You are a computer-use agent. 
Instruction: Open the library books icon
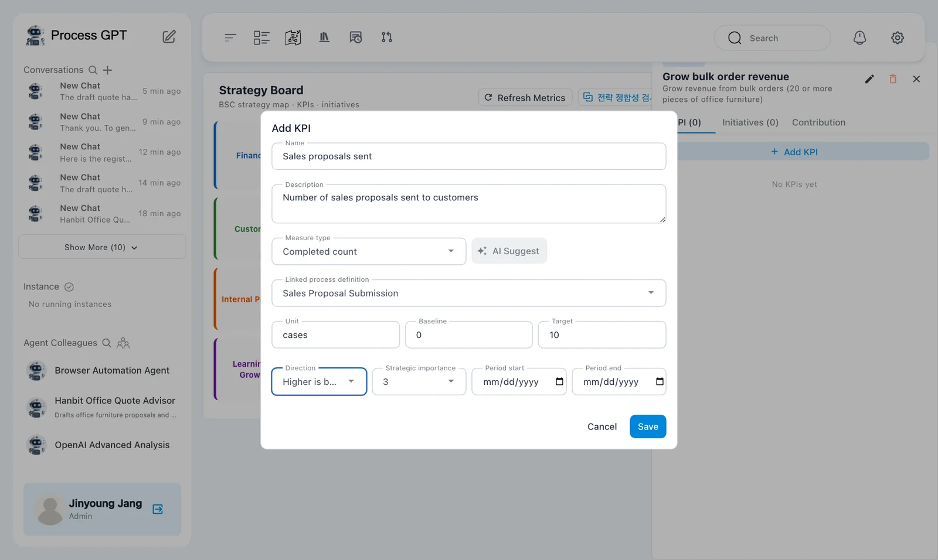point(324,37)
